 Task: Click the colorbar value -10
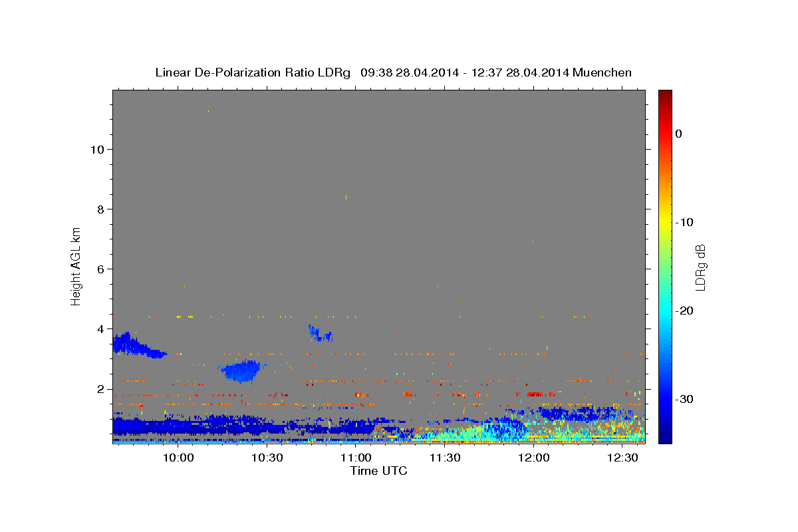(684, 222)
